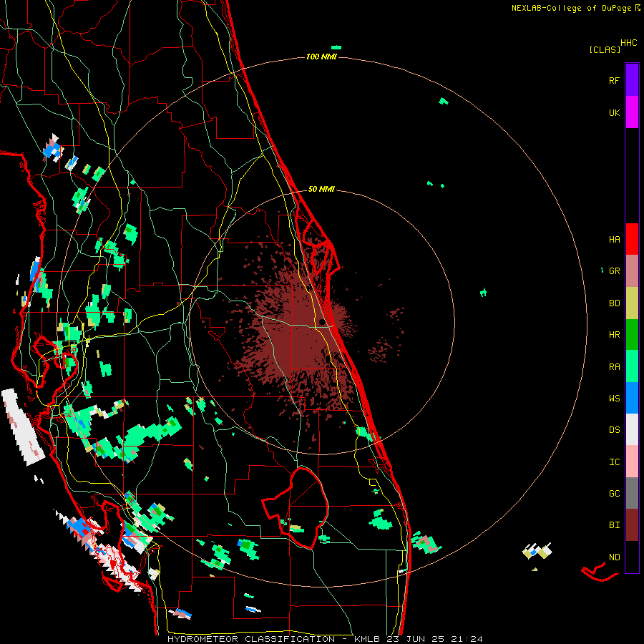Click the brown BI legend color swatch
The width and height of the screenshot is (644, 644).
(632, 525)
